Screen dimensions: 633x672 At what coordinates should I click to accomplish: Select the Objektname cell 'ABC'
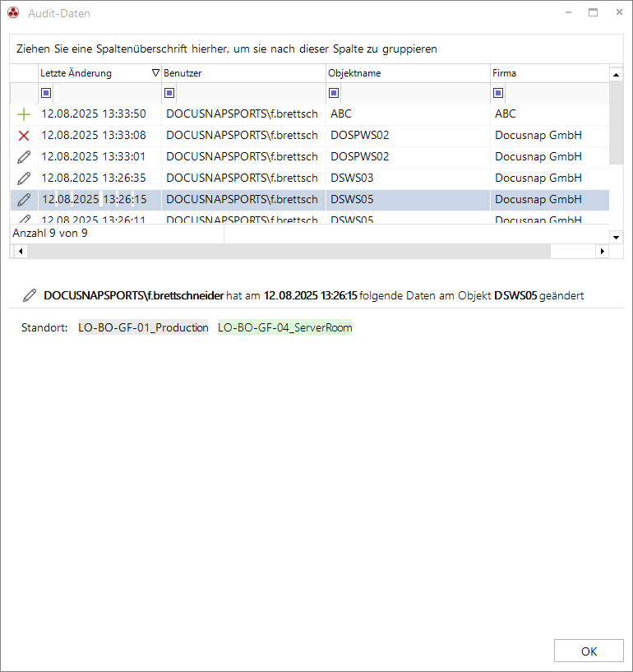(408, 114)
